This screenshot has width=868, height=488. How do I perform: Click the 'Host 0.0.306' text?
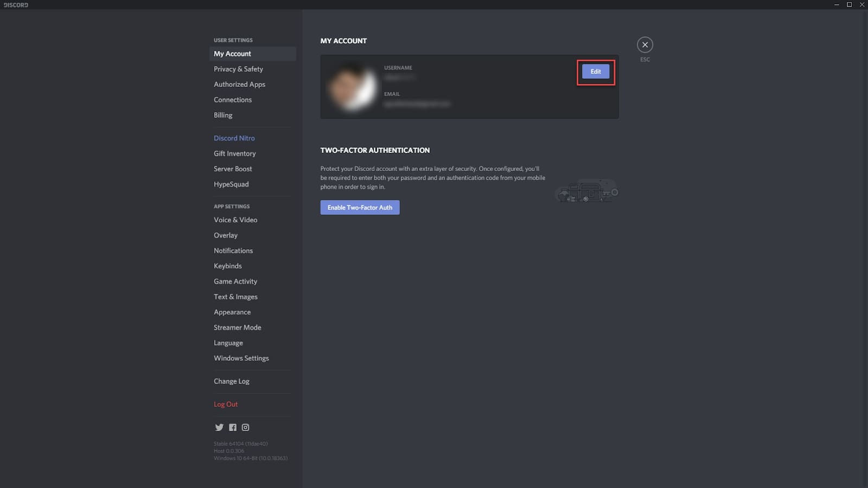point(229,451)
